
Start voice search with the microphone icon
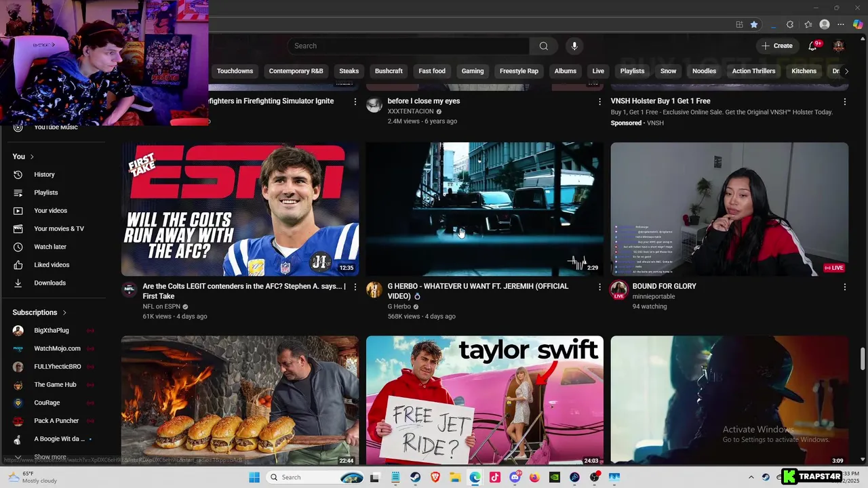[x=574, y=46]
